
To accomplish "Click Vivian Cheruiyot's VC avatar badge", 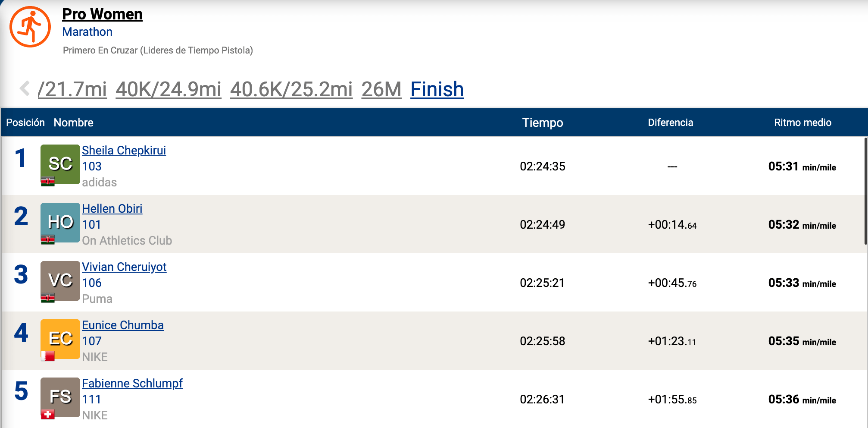I will coord(60,280).
